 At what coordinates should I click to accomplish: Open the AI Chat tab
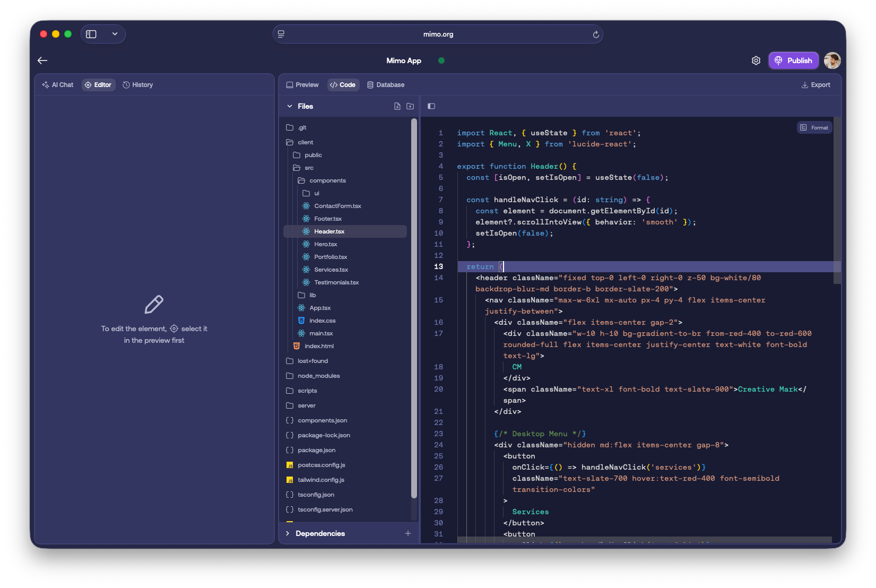point(57,85)
